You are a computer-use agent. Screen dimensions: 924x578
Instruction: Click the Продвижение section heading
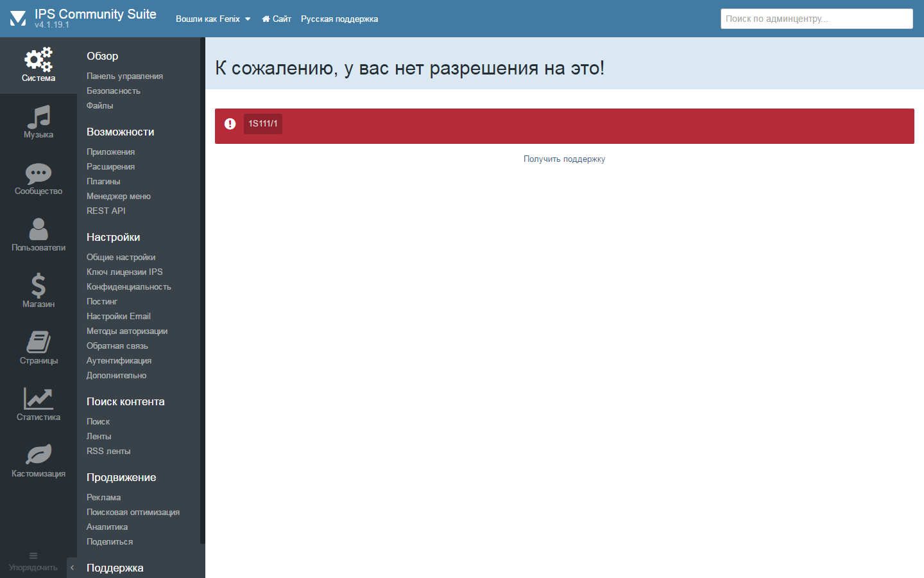click(121, 477)
